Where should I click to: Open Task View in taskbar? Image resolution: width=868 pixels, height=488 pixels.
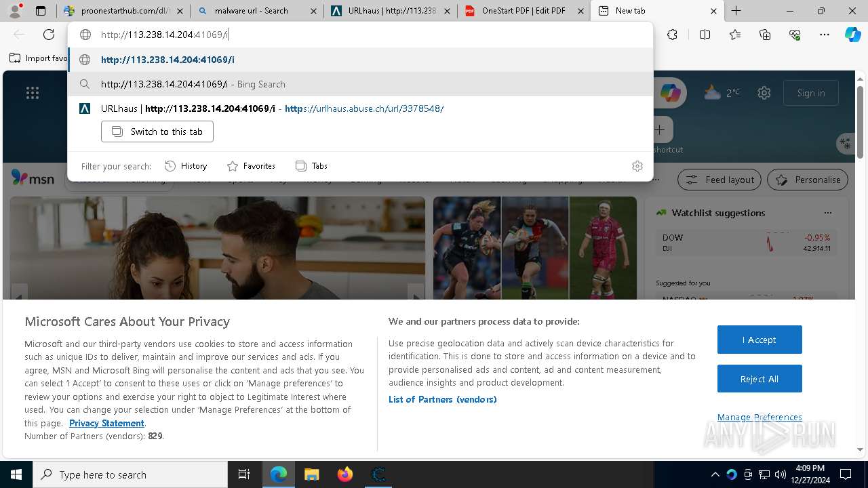click(x=244, y=474)
